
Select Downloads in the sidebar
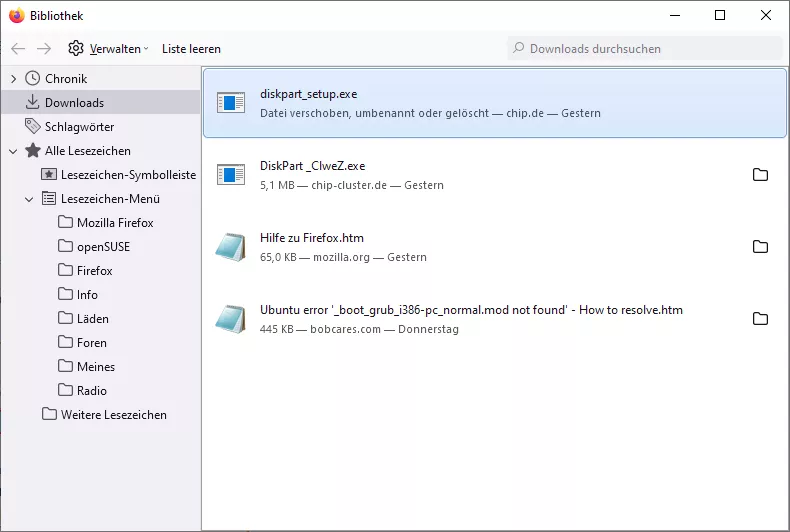pyautogui.click(x=74, y=103)
